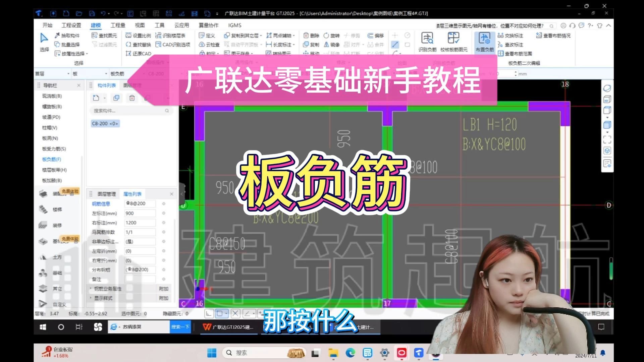Click the 删除 delete tool
644x362 pixels.
tap(311, 36)
